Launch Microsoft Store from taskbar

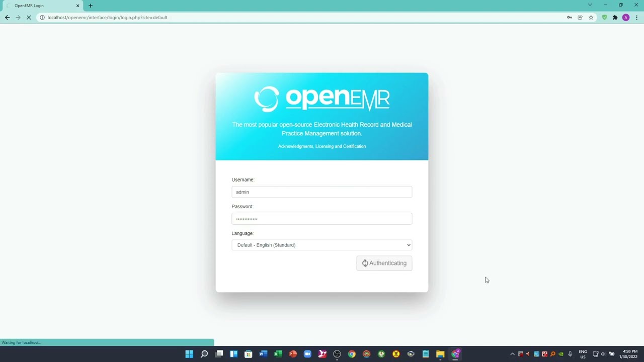point(249,354)
